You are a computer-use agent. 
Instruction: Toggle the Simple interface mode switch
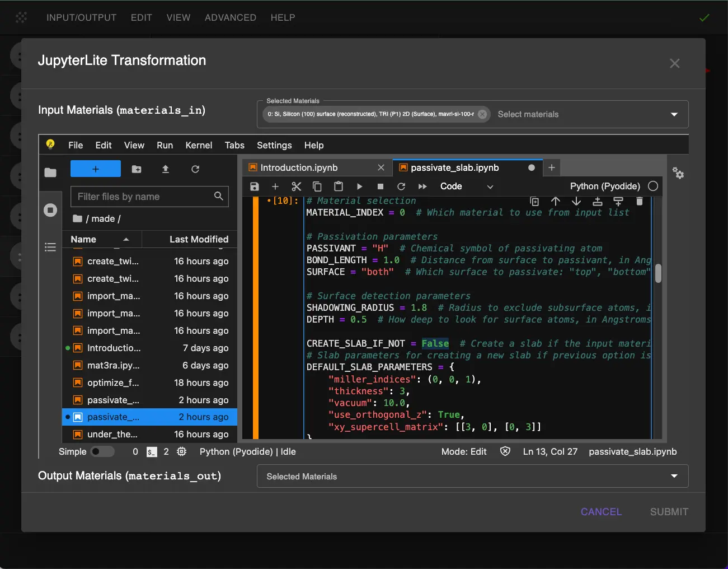[102, 451]
